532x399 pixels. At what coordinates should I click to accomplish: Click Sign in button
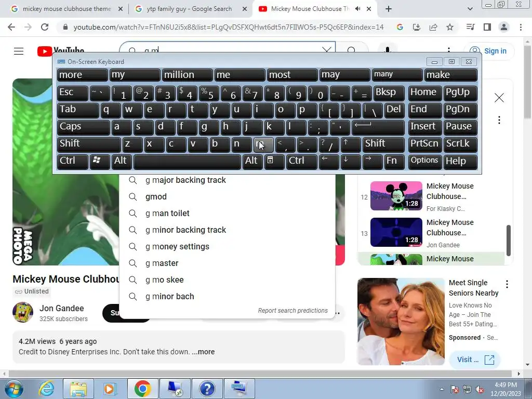coord(489,51)
